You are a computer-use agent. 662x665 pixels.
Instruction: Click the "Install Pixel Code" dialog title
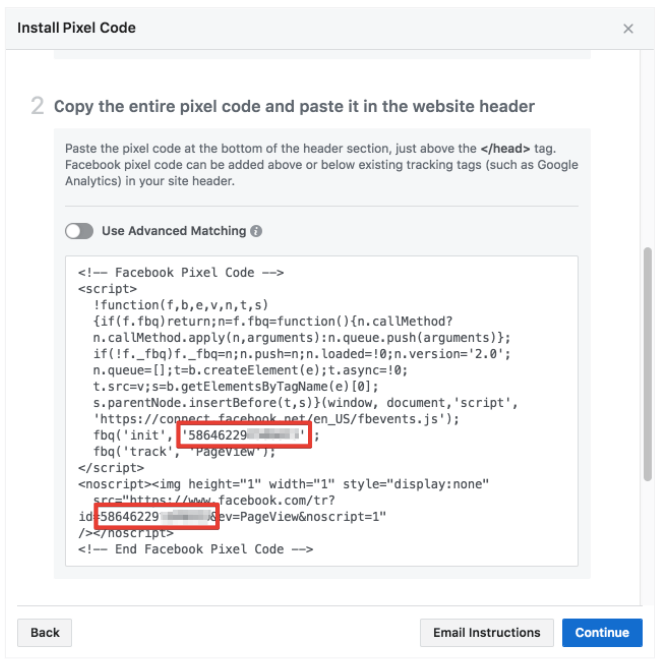[x=76, y=28]
